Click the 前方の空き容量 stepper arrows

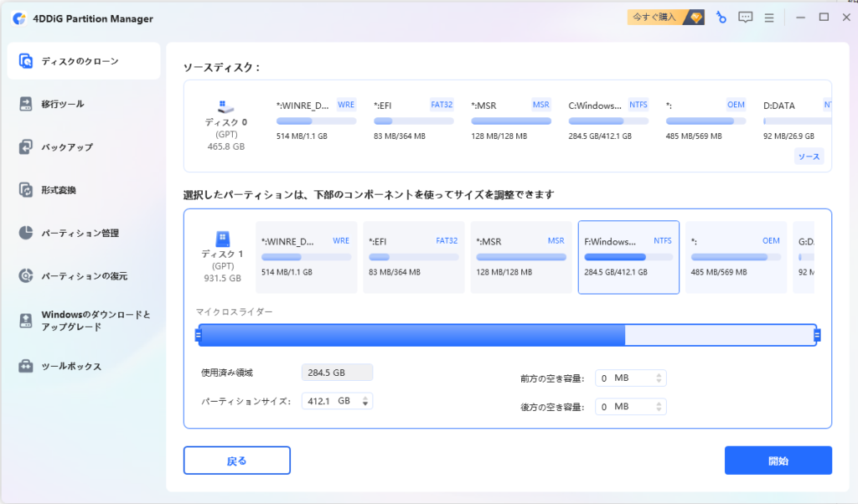659,378
